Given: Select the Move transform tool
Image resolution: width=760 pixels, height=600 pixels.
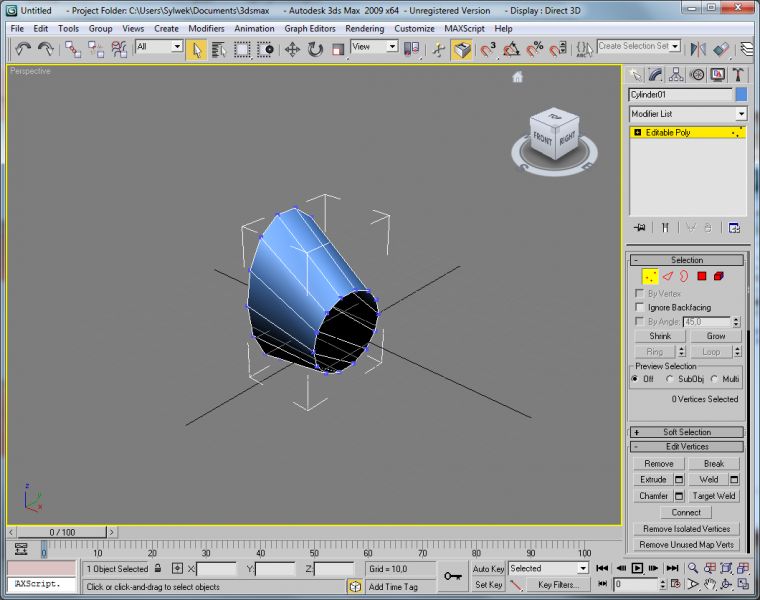Looking at the screenshot, I should coord(292,49).
